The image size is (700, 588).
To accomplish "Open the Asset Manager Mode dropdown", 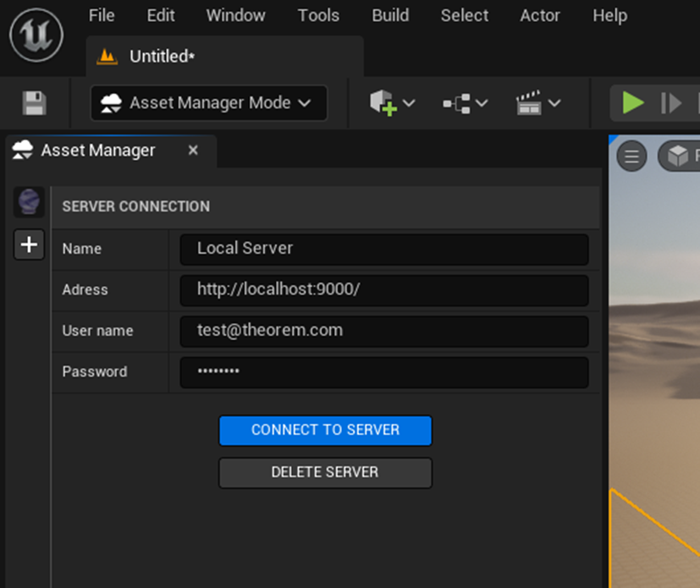I will coord(208,103).
